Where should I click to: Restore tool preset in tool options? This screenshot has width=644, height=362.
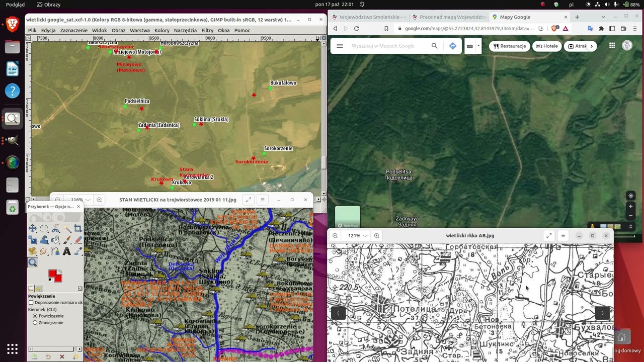[48, 356]
